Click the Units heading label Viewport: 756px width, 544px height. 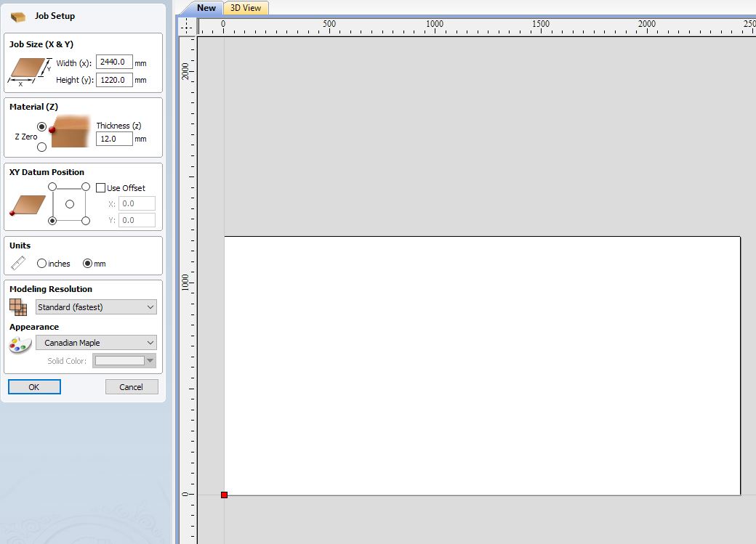click(x=20, y=245)
